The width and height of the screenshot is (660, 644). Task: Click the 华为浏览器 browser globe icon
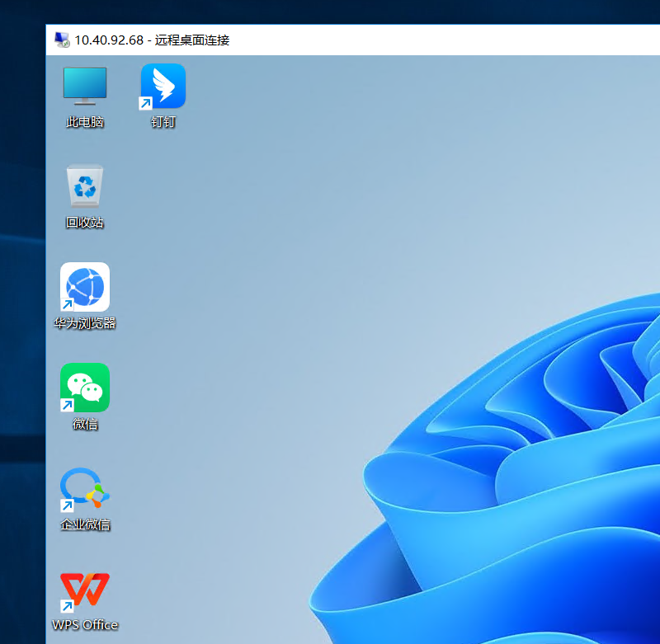tap(85, 286)
